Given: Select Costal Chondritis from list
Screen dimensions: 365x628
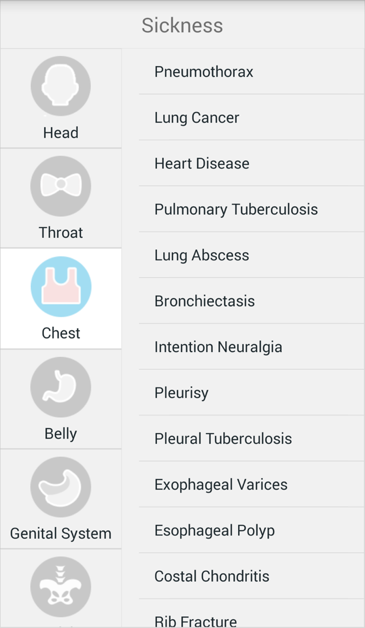Looking at the screenshot, I should point(252,576).
